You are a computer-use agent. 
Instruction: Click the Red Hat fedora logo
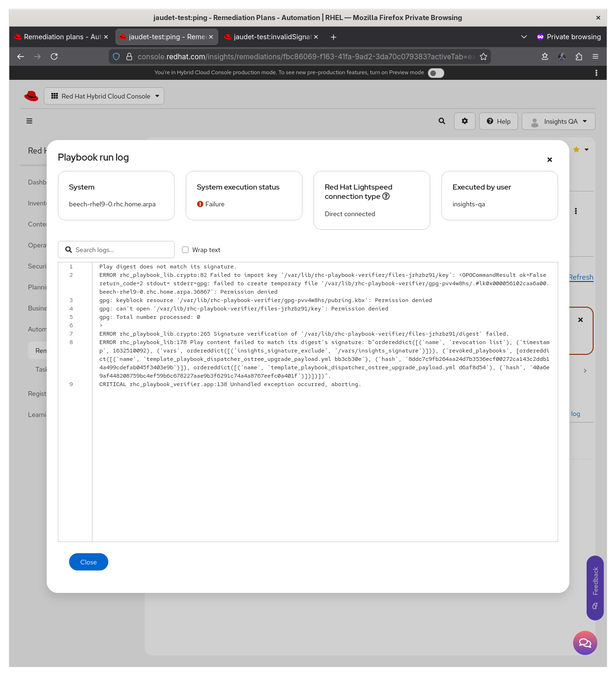point(31,96)
